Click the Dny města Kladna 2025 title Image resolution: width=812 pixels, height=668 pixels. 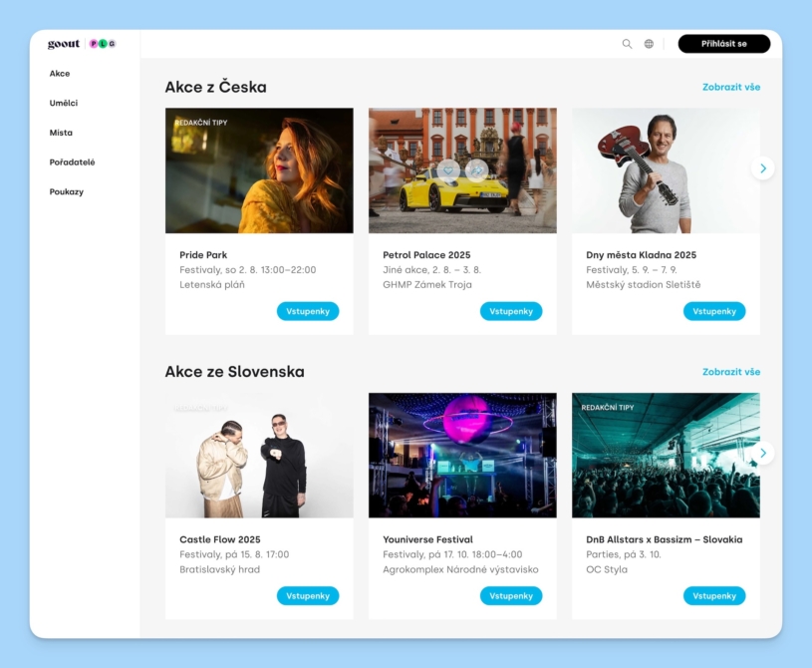(641, 255)
